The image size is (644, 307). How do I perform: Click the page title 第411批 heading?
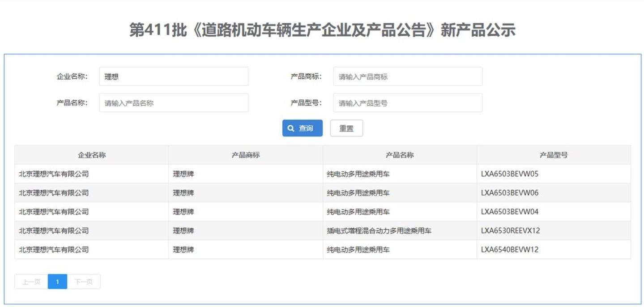[322, 30]
